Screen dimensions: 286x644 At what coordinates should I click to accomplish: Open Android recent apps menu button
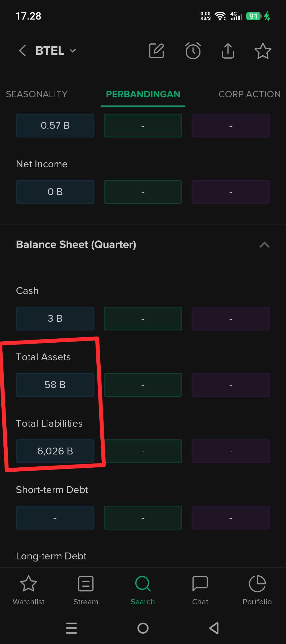[x=71, y=628]
